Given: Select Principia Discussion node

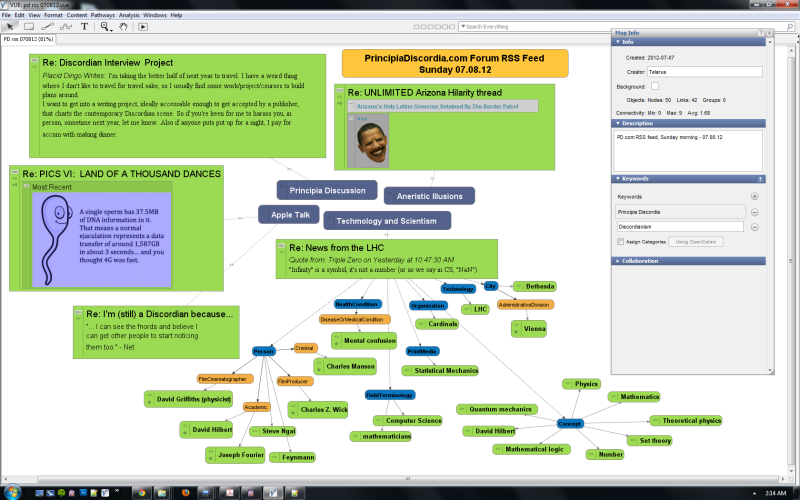Looking at the screenshot, I should [x=327, y=190].
